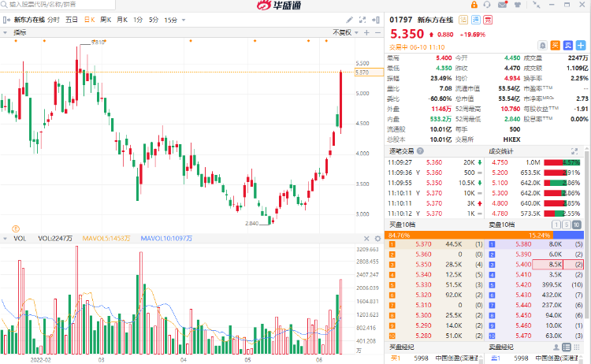The width and height of the screenshot is (591, 364).
Task: Click the orange lock icon in the title bar
Action: tap(474, 5)
